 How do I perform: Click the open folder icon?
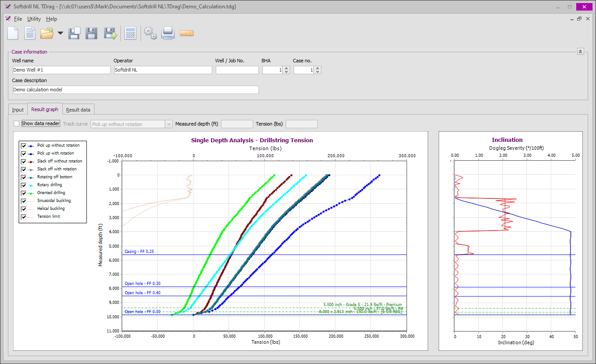click(47, 33)
